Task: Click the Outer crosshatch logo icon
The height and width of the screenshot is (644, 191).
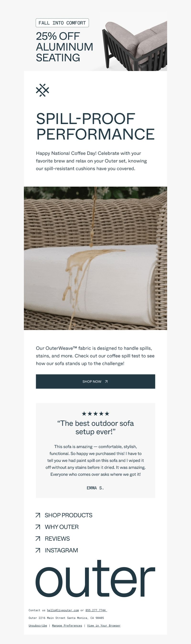Action: tap(42, 90)
